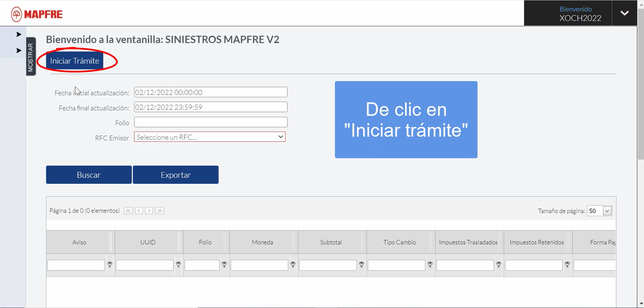Image resolution: width=644 pixels, height=308 pixels.
Task: Sort by the Aviso column header
Action: point(79,242)
